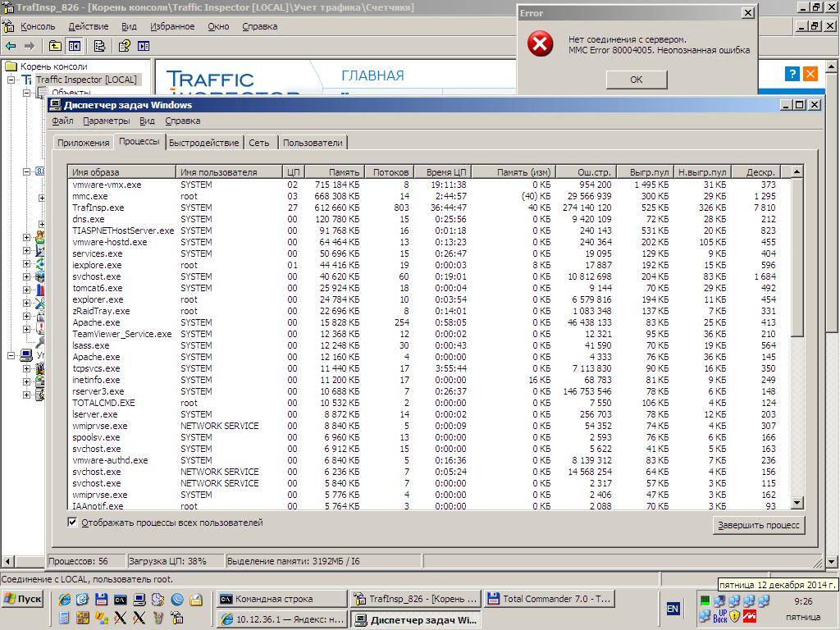Toggle Отображать процессы всех пользователей checkbox
The image size is (840, 630).
point(72,523)
